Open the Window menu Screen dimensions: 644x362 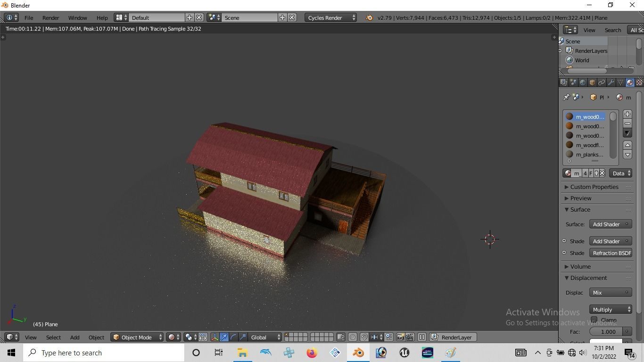click(x=77, y=17)
